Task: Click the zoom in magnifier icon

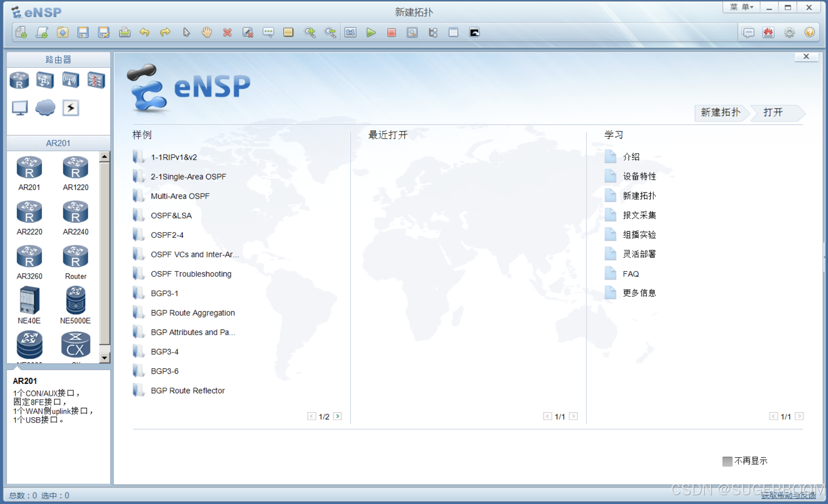Action: pyautogui.click(x=309, y=32)
